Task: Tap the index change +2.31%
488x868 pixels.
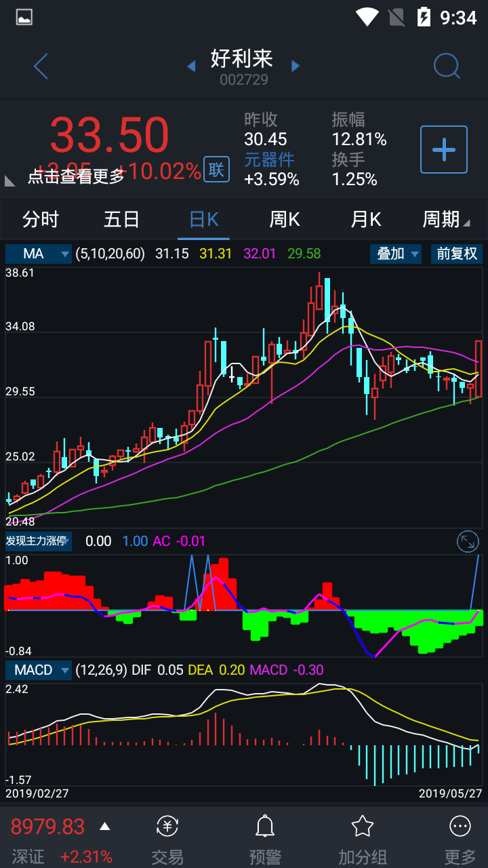Action: click(86, 857)
